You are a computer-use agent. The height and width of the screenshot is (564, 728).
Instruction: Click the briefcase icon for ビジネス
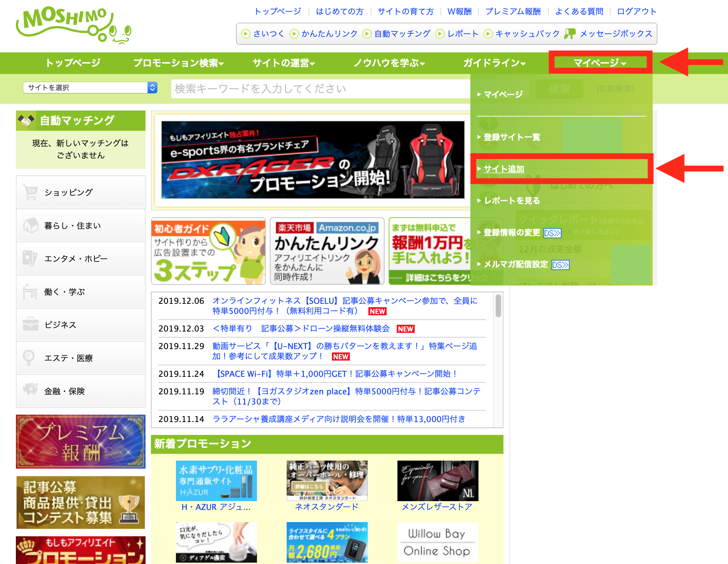30,324
